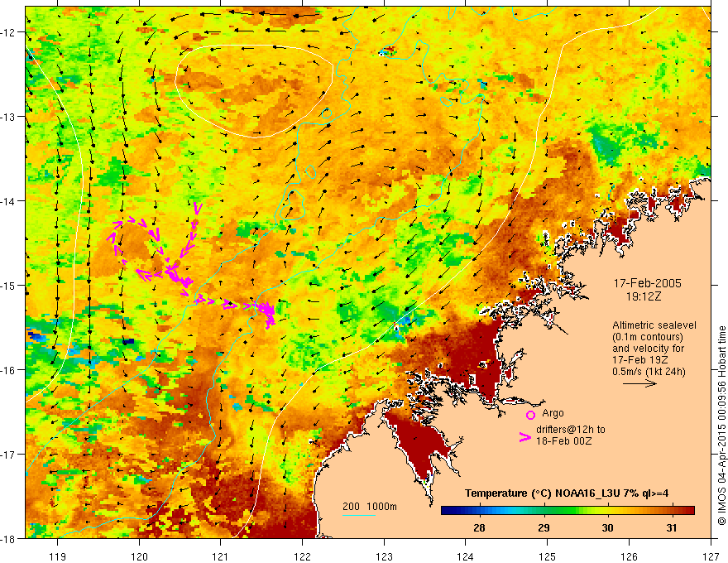Click latitude axis label '-16'
The image size is (728, 563).
(9, 370)
